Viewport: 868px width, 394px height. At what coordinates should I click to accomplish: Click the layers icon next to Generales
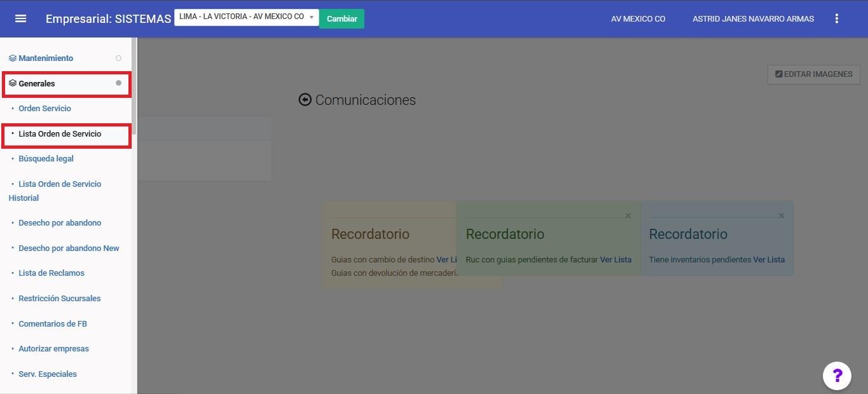pos(12,83)
